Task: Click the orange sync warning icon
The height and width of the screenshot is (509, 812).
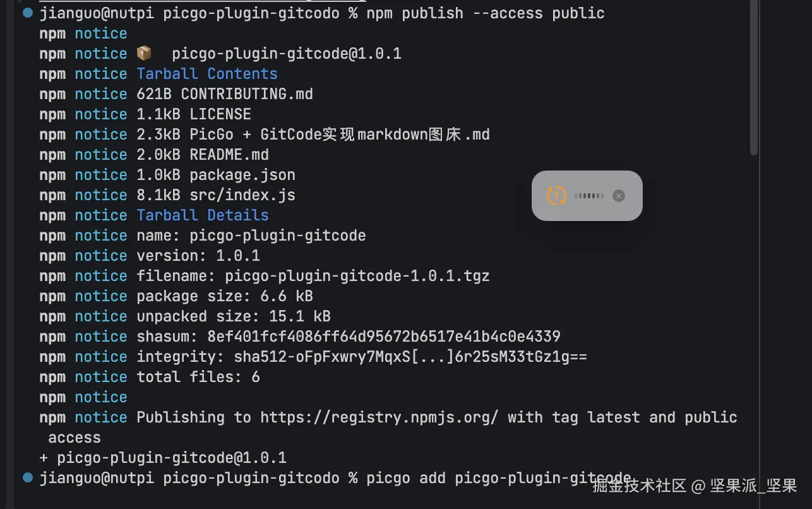Action: pos(556,196)
